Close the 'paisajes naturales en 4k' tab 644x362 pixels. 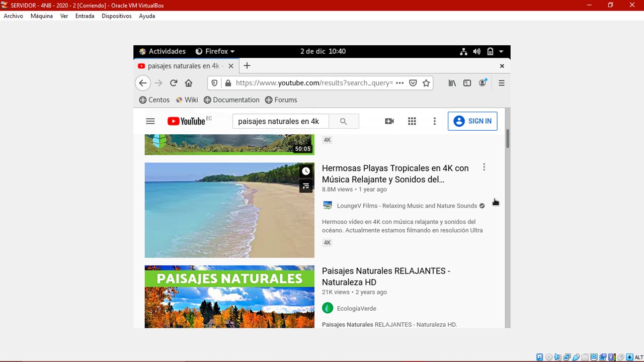tap(231, 66)
